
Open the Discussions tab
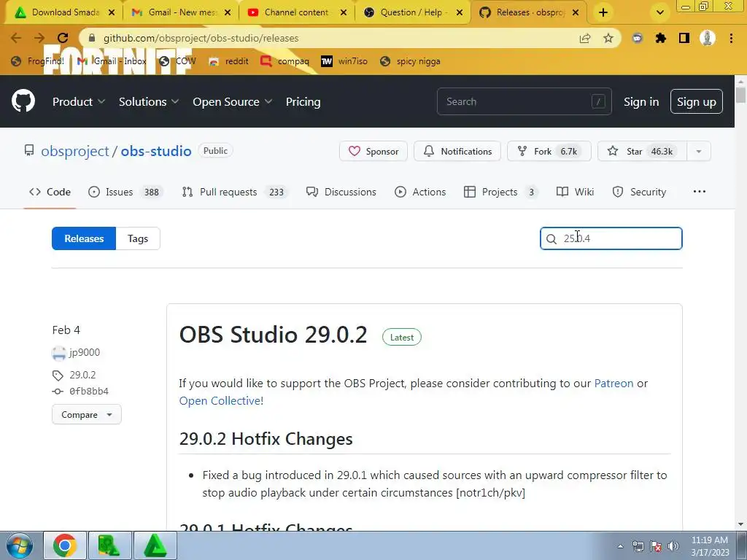pos(341,192)
